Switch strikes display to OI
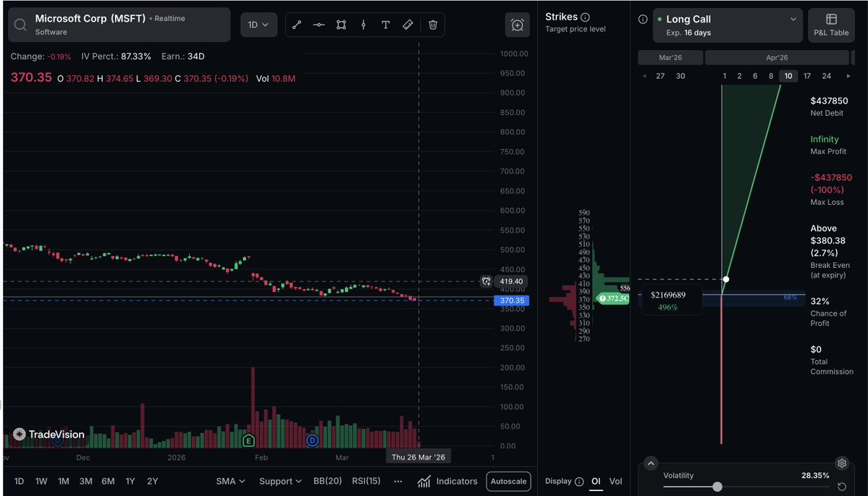The width and height of the screenshot is (868, 496). pyautogui.click(x=596, y=481)
